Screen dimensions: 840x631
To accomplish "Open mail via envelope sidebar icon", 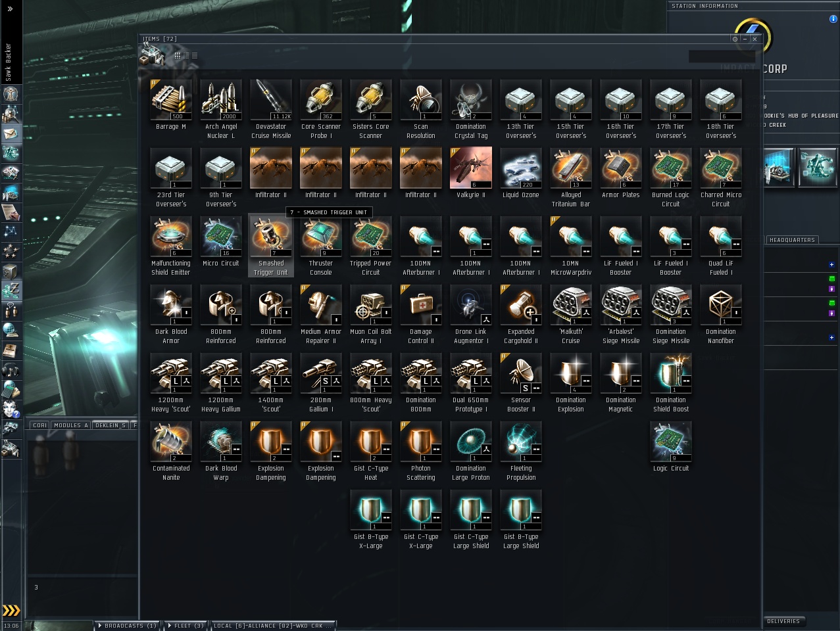I will click(11, 133).
